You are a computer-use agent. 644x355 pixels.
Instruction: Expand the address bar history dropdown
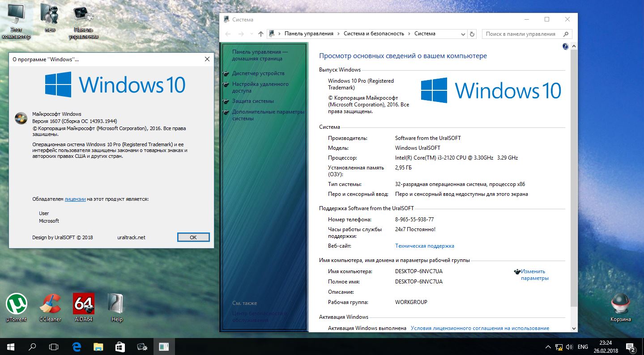click(x=463, y=34)
